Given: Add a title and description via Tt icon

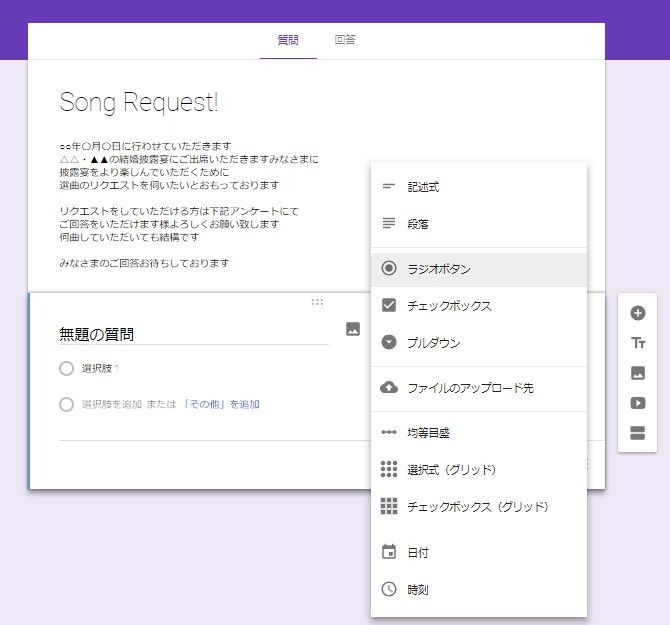Looking at the screenshot, I should click(x=638, y=343).
